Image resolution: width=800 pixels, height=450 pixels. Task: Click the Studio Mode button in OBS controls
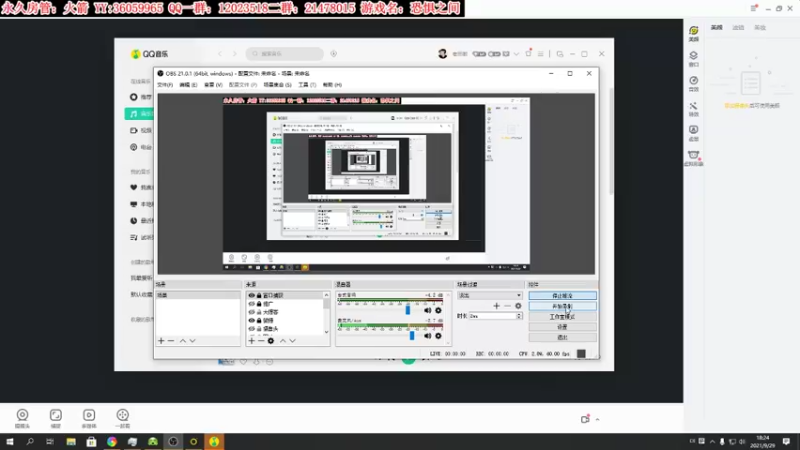[x=562, y=317]
